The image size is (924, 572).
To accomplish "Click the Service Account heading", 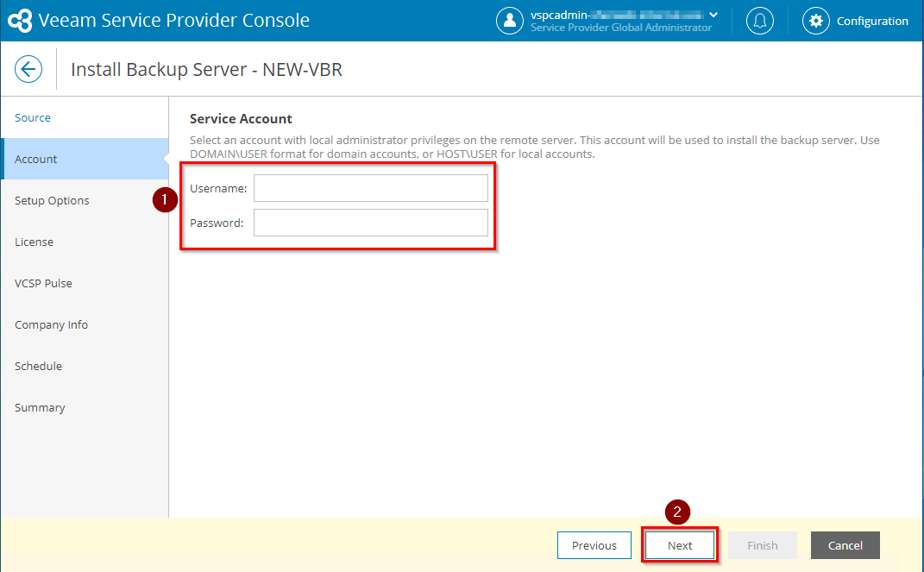I will pyautogui.click(x=241, y=119).
